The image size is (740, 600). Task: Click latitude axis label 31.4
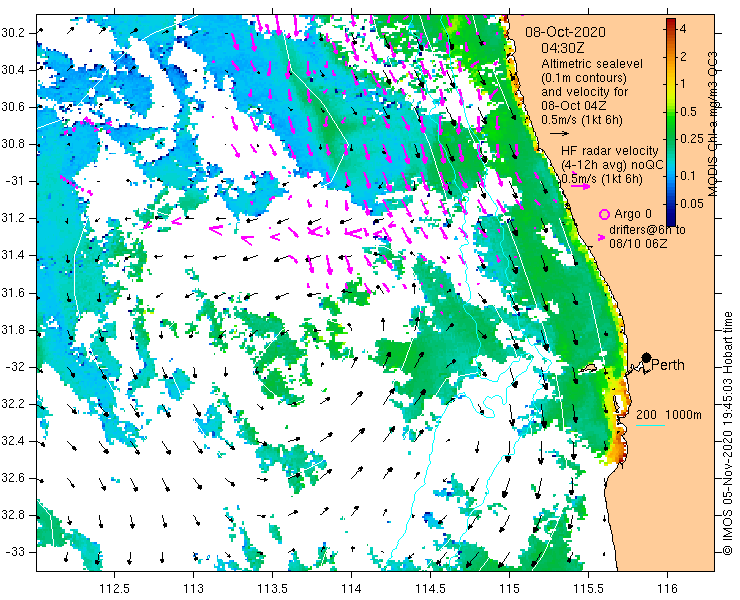coord(13,256)
